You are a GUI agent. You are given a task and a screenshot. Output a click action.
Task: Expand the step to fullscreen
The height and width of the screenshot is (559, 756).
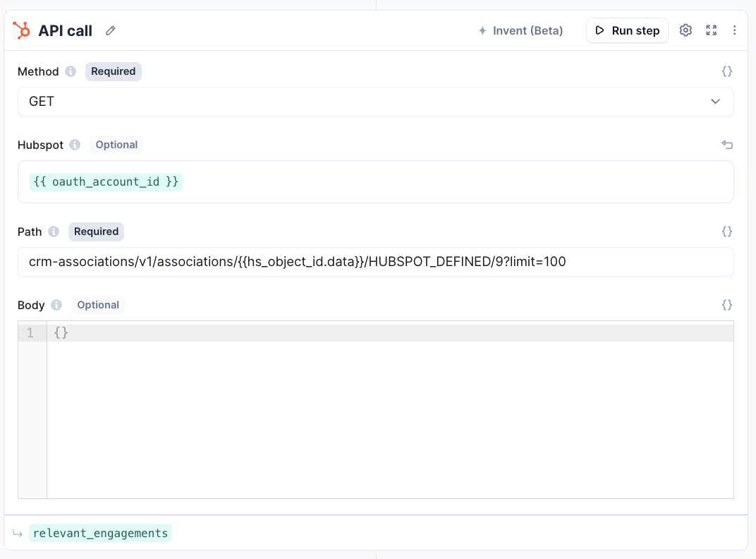(x=711, y=30)
